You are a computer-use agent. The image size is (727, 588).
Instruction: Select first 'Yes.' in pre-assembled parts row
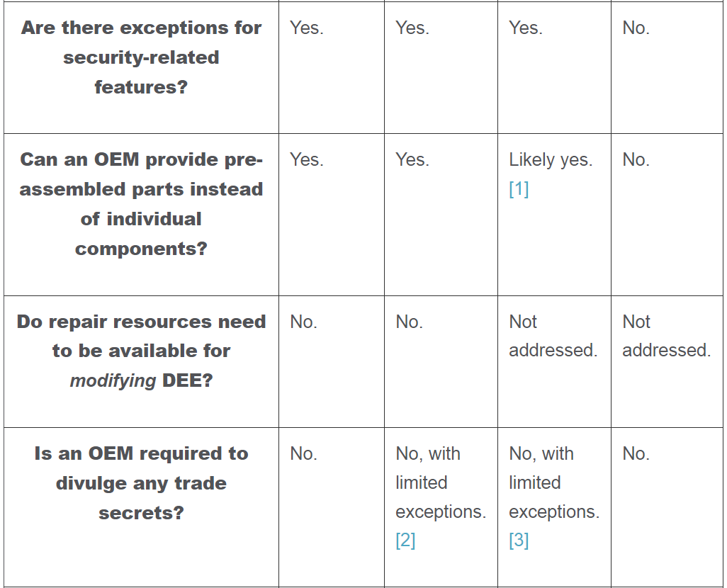306,160
